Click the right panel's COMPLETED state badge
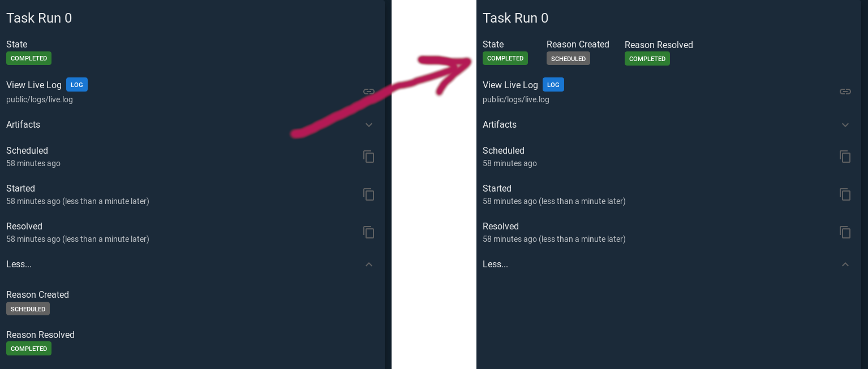Screen dimensions: 868x369 [x=505, y=58]
